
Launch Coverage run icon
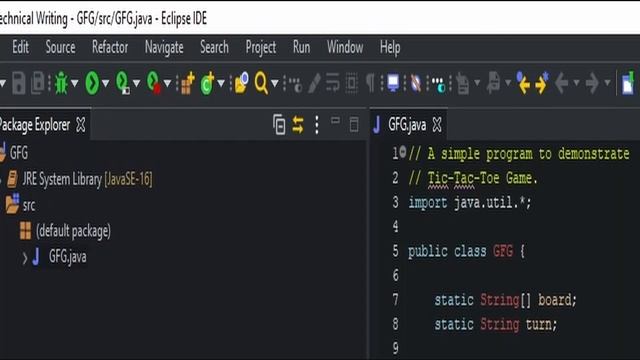click(122, 83)
